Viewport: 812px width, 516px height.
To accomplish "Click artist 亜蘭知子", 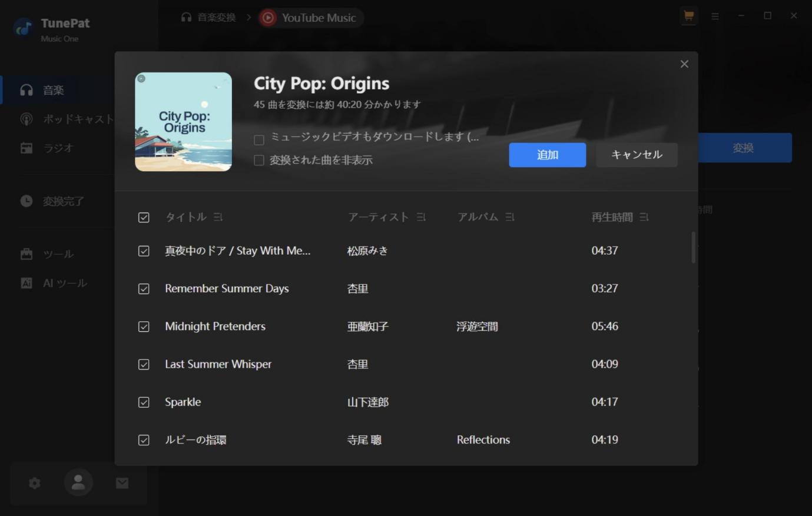I will coord(367,326).
